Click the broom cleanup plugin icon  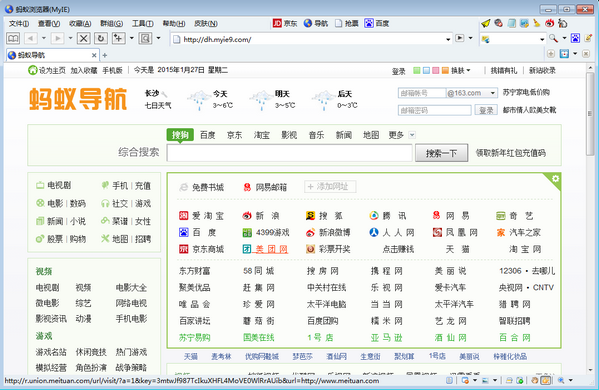coord(537,23)
